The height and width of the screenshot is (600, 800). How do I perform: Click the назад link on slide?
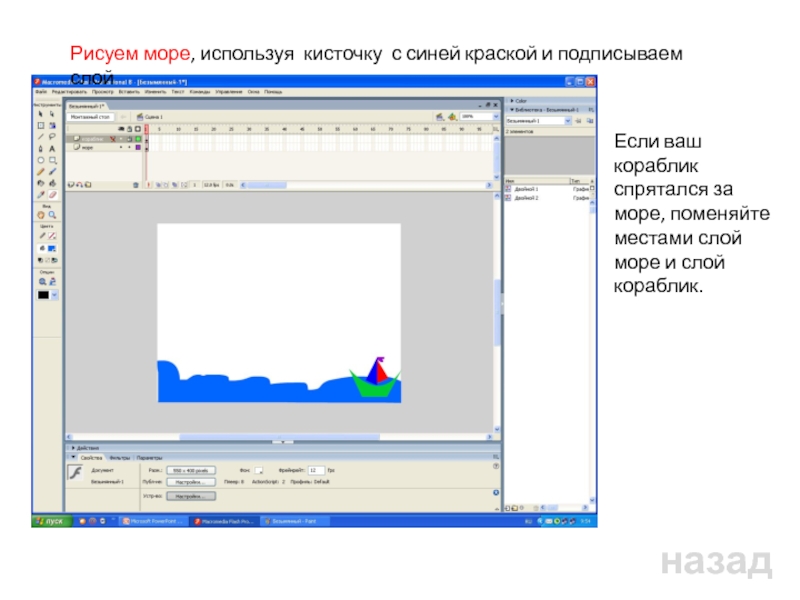click(x=716, y=561)
